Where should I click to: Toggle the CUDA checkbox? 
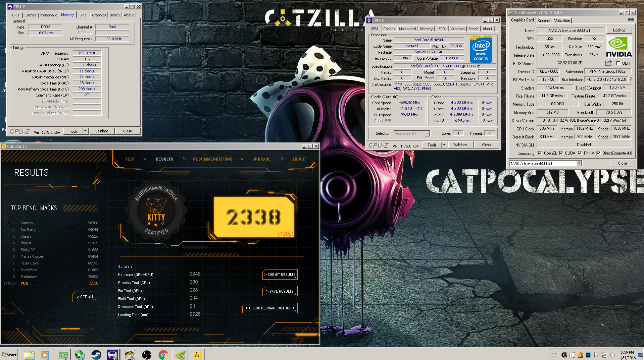561,153
